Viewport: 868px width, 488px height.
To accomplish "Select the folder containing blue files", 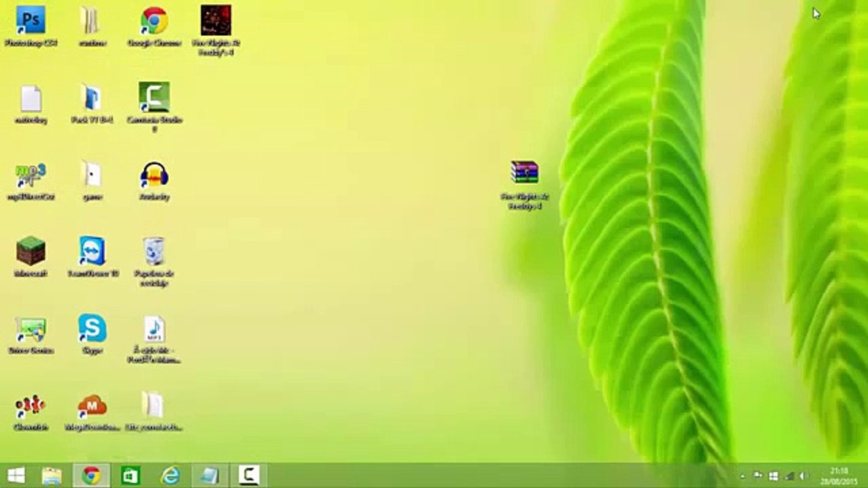I will [x=92, y=98].
